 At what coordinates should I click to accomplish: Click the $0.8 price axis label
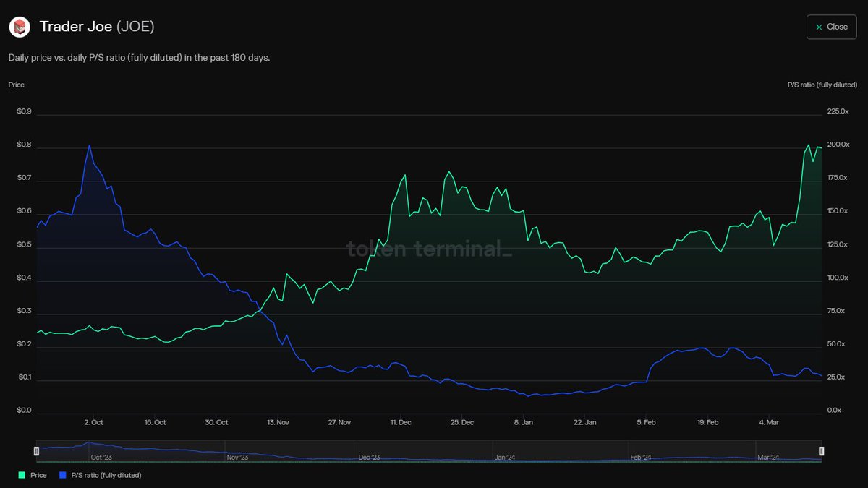tap(24, 145)
